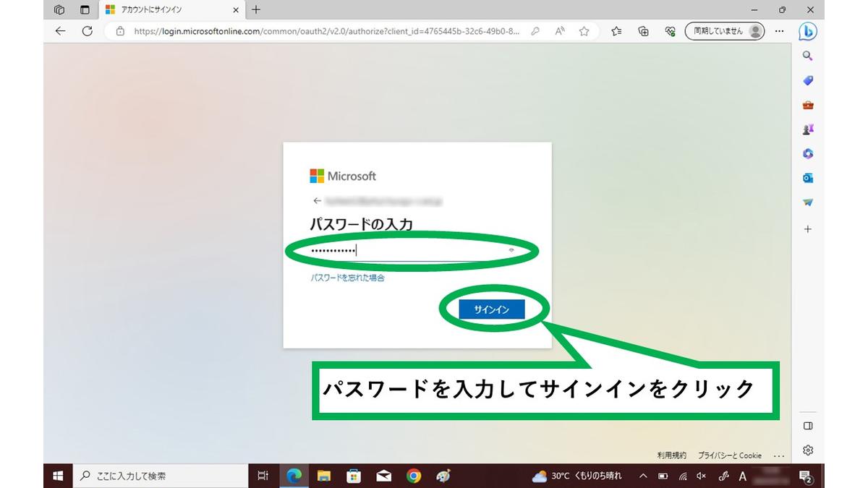Toggle the sidebar visibility icon

coord(808,425)
